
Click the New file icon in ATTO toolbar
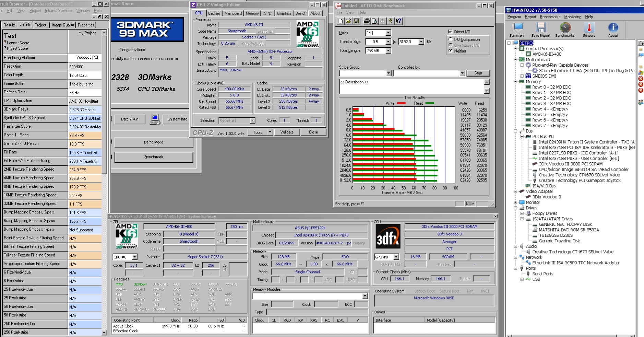tap(341, 21)
